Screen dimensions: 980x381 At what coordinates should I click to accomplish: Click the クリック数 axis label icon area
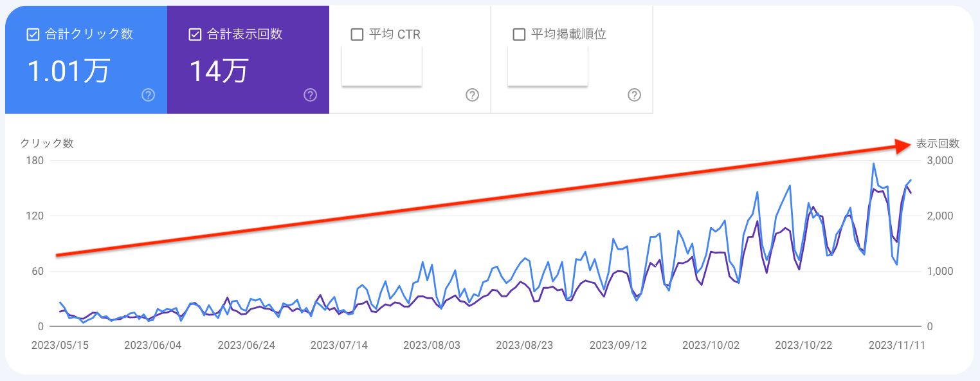pos(46,144)
